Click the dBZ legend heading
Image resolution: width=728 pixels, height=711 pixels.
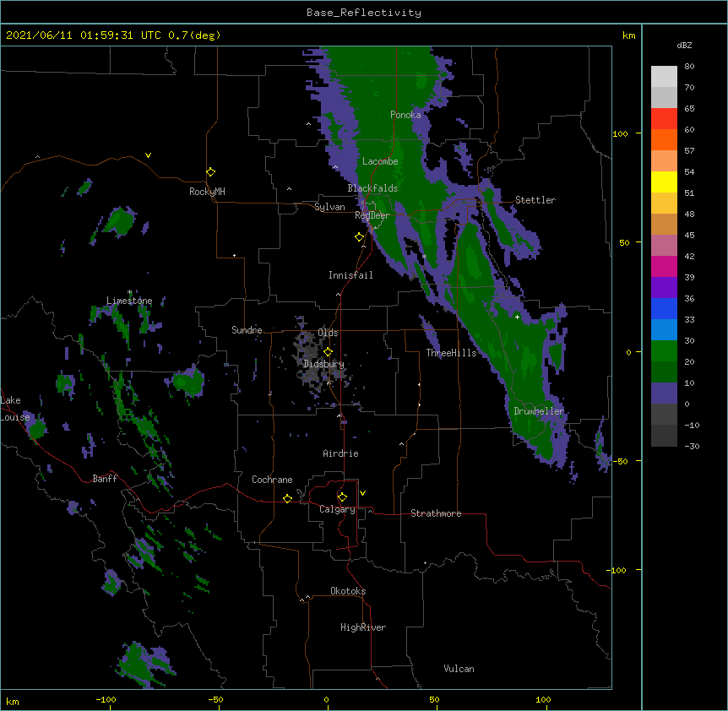pos(684,46)
